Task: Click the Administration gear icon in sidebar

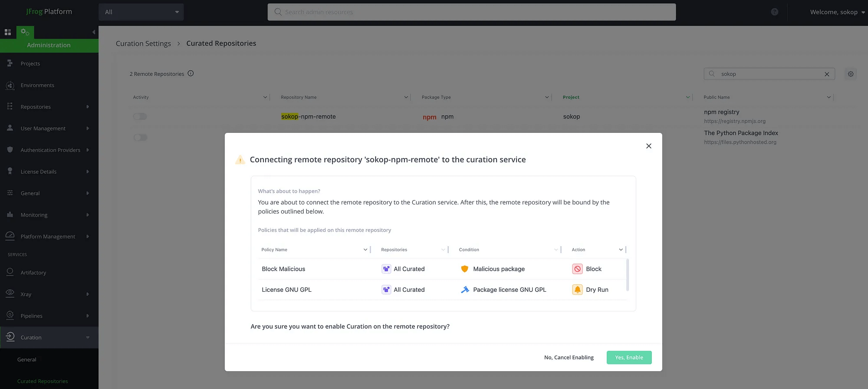Action: 25,32
